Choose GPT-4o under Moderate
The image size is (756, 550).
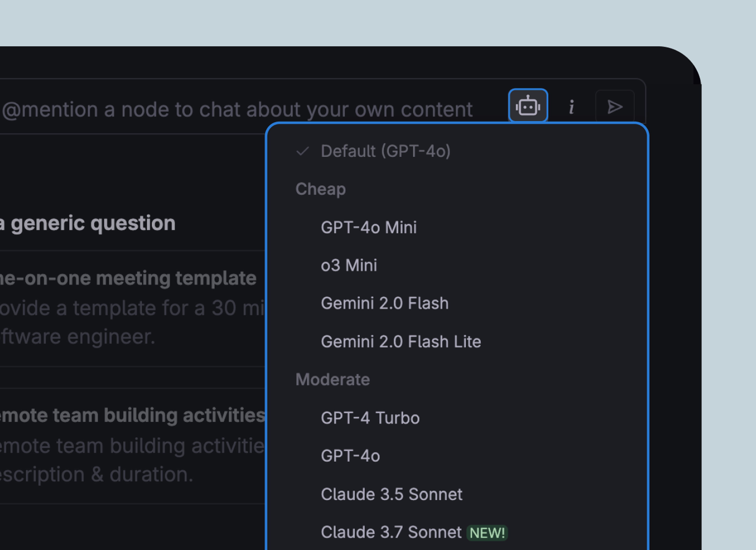(350, 456)
